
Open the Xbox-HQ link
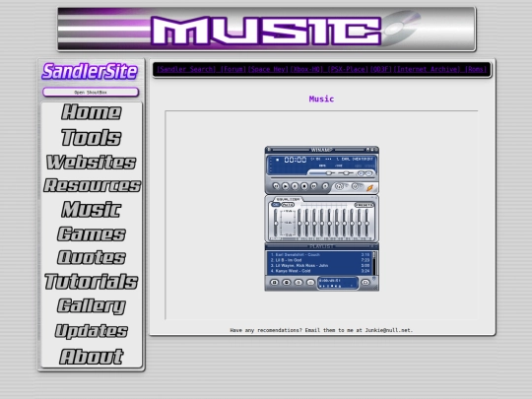tap(306, 69)
